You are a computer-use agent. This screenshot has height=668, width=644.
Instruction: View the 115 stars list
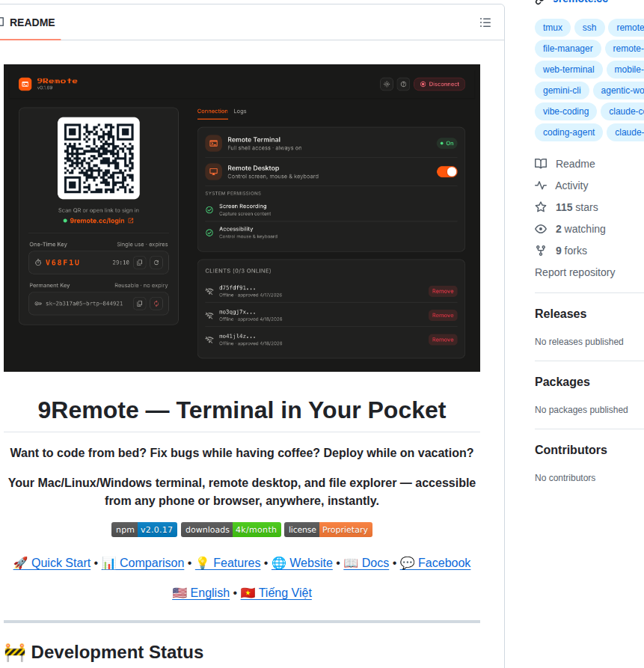point(577,207)
